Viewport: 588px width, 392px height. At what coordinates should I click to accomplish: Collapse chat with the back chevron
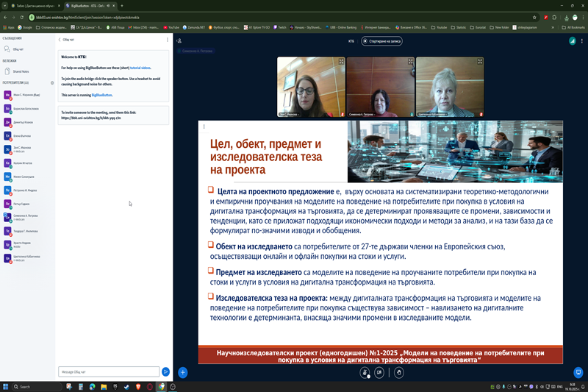(60, 40)
